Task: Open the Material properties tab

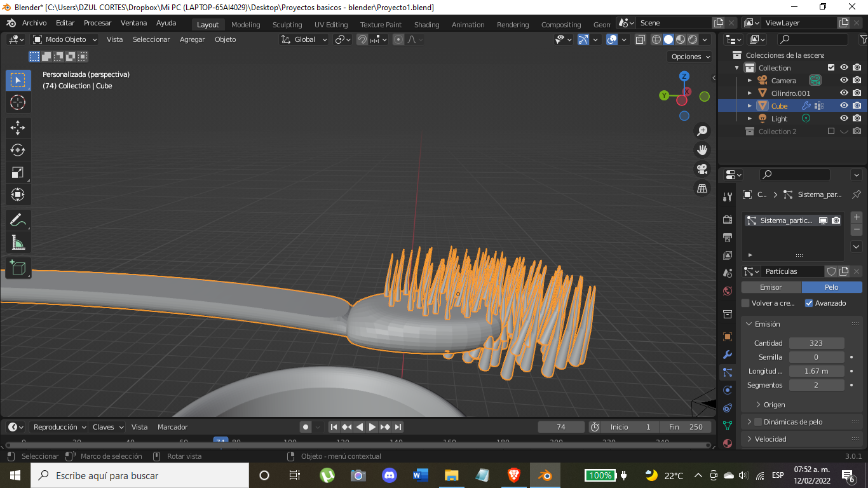Action: pyautogui.click(x=728, y=443)
